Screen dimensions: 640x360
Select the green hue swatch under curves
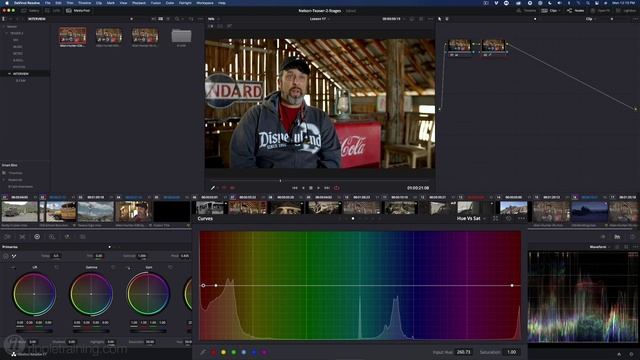click(234, 352)
